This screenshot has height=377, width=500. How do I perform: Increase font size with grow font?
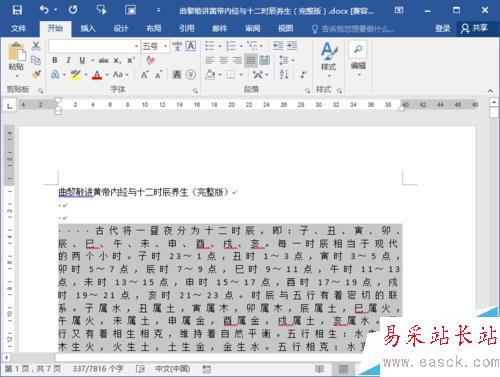pos(144,75)
